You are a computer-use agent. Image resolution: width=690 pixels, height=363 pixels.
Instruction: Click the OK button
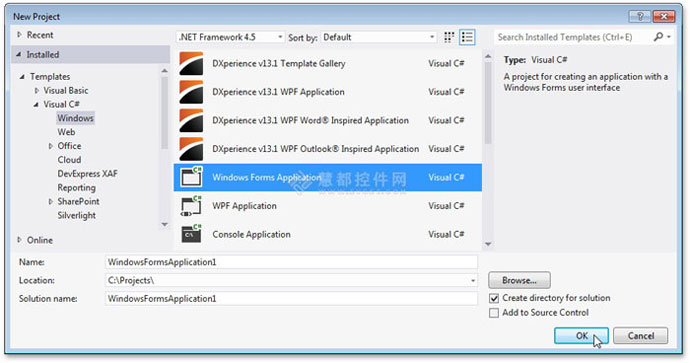point(581,336)
